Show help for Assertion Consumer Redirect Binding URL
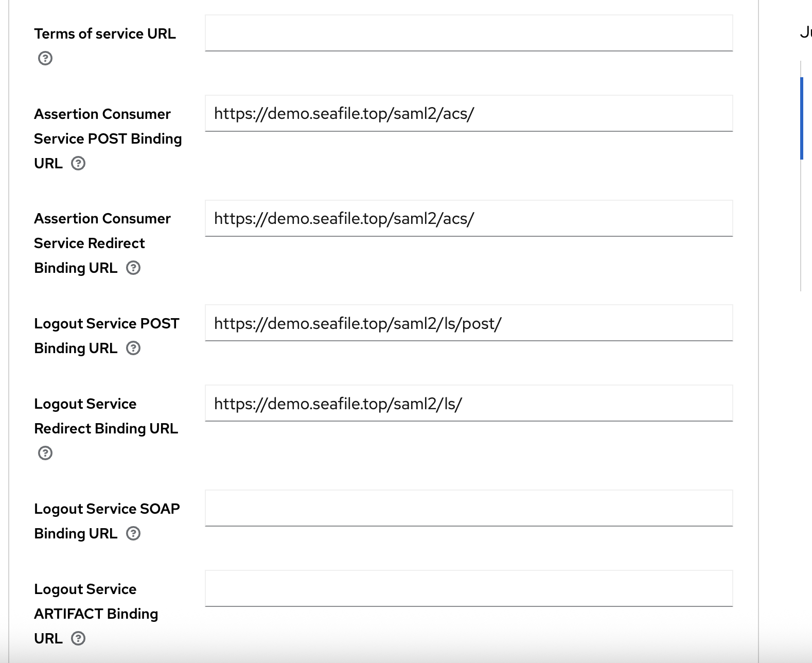 coord(133,268)
